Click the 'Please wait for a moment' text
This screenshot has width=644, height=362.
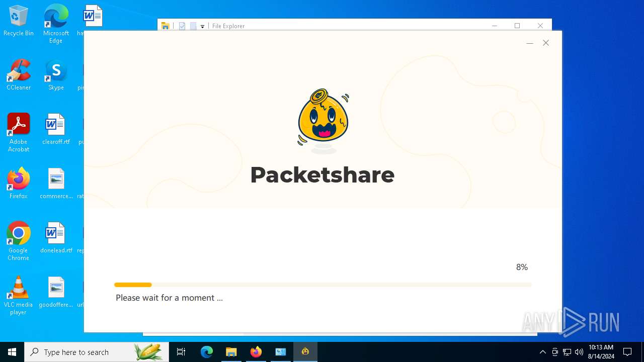(x=169, y=298)
